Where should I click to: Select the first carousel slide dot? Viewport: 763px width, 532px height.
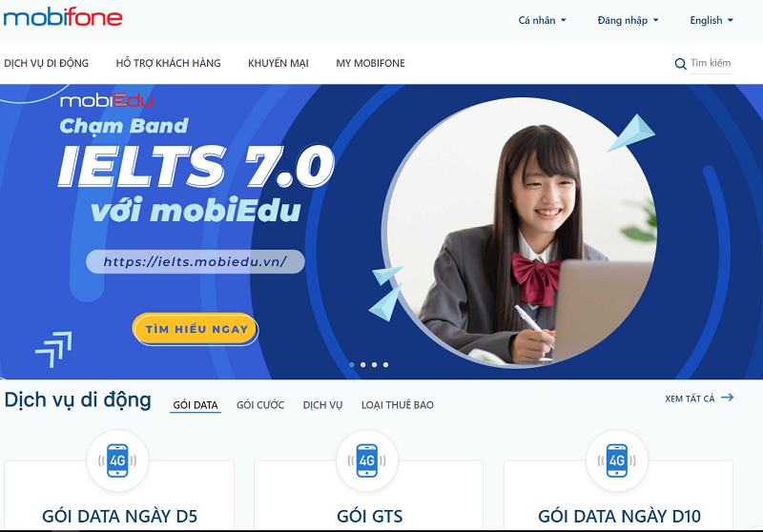[x=352, y=365]
